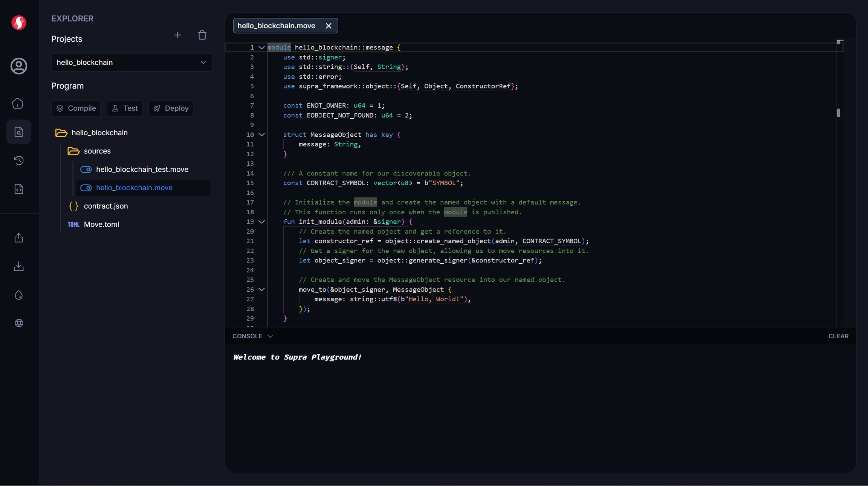The height and width of the screenshot is (486, 868).
Task: Click the globe network icon in sidebar
Action: pos(18,323)
